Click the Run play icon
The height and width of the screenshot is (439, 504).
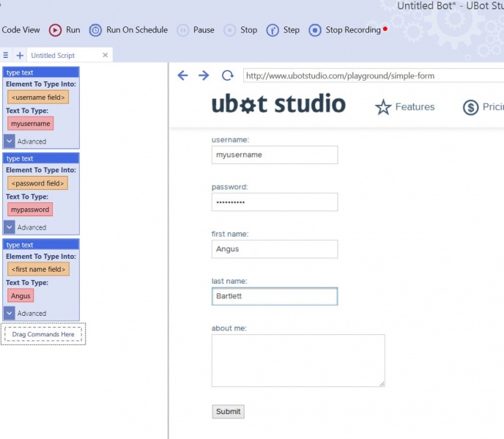point(55,30)
